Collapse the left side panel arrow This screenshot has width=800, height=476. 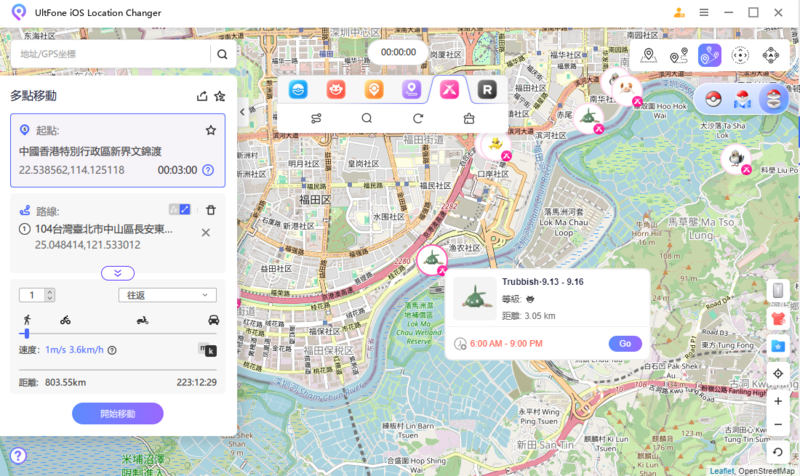click(x=242, y=112)
